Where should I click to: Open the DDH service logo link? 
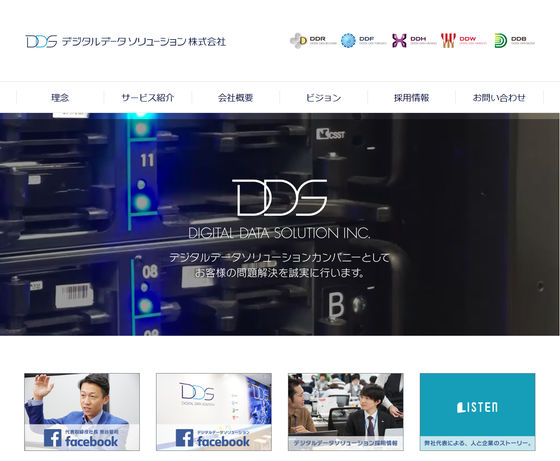[414, 40]
